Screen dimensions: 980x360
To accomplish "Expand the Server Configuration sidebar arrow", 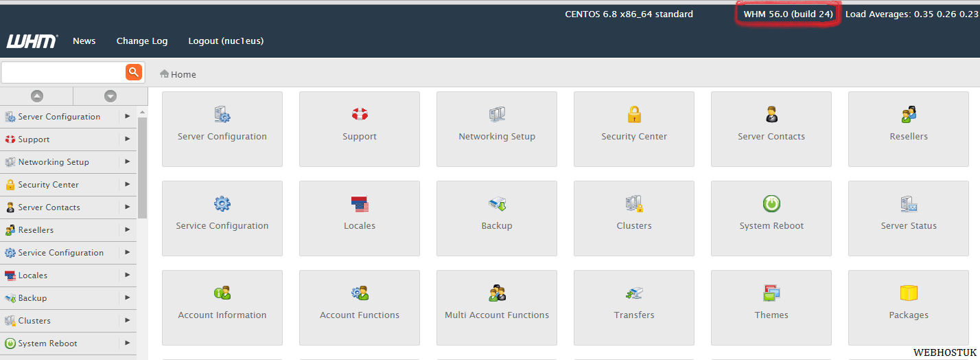I will 128,117.
